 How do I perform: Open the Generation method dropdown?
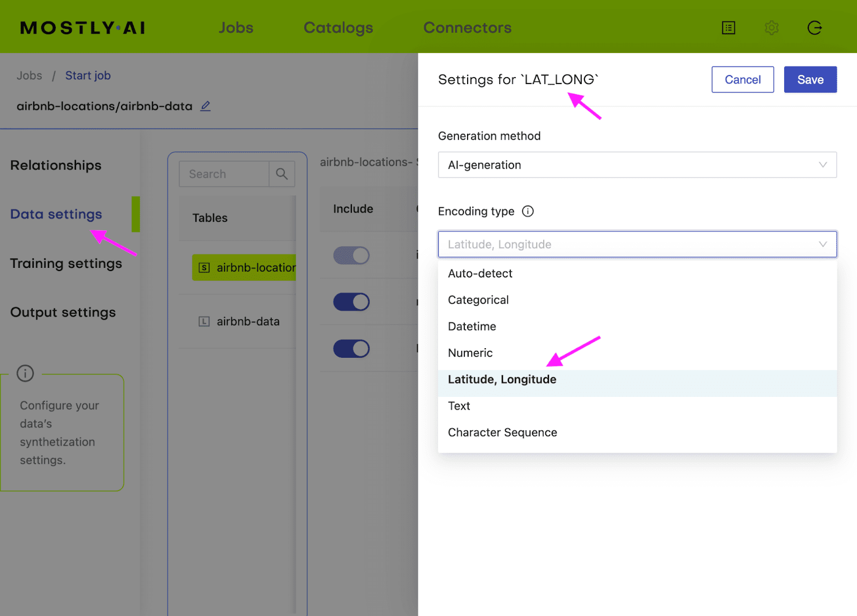(637, 165)
